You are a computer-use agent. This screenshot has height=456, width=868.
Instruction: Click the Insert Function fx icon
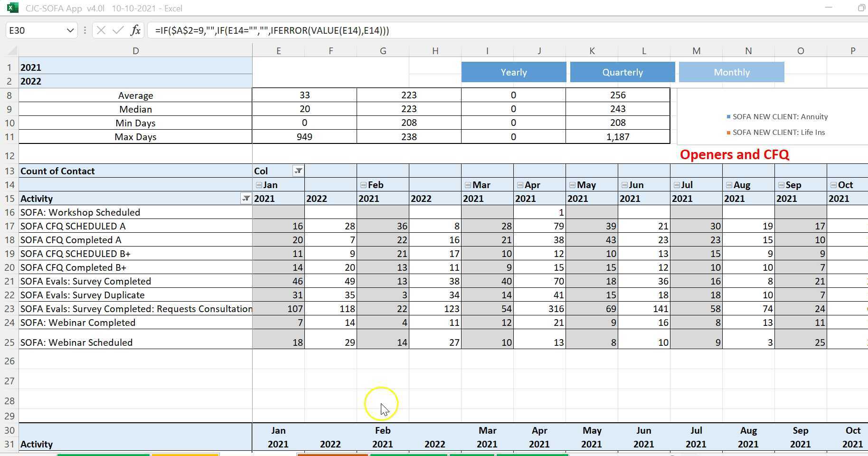[x=136, y=30]
